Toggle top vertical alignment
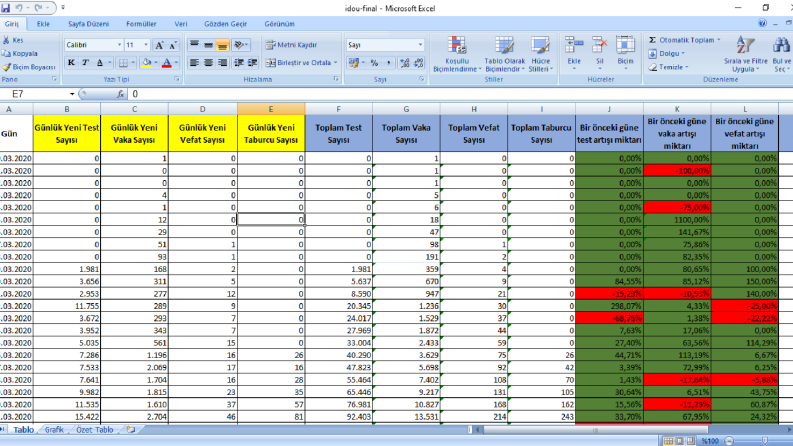The height and width of the screenshot is (446, 793). click(x=194, y=45)
